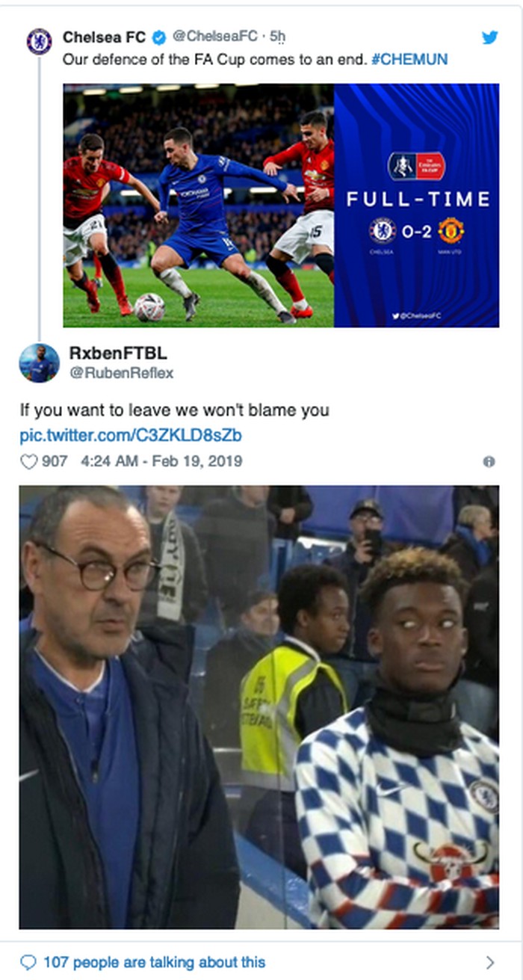Click the @ChelseaFC handle

point(215,37)
